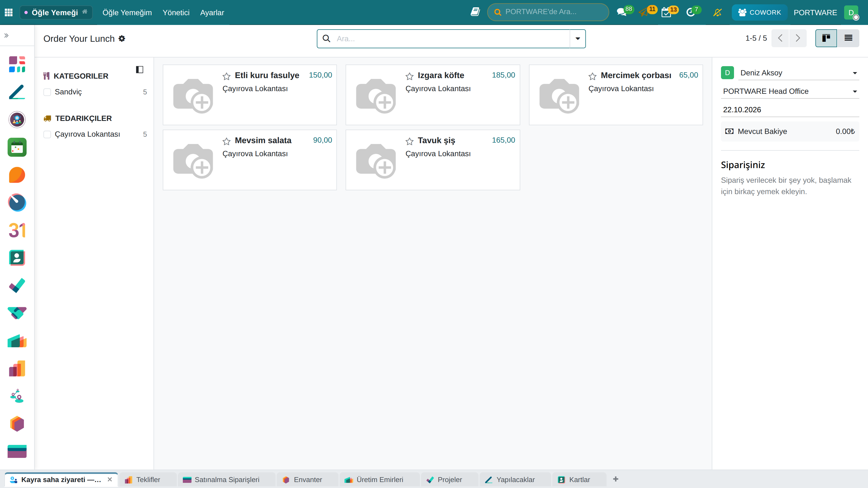Image resolution: width=868 pixels, height=488 pixels.
Task: Tick the Çayırova Lokantası supplier checkbox
Action: (47, 134)
